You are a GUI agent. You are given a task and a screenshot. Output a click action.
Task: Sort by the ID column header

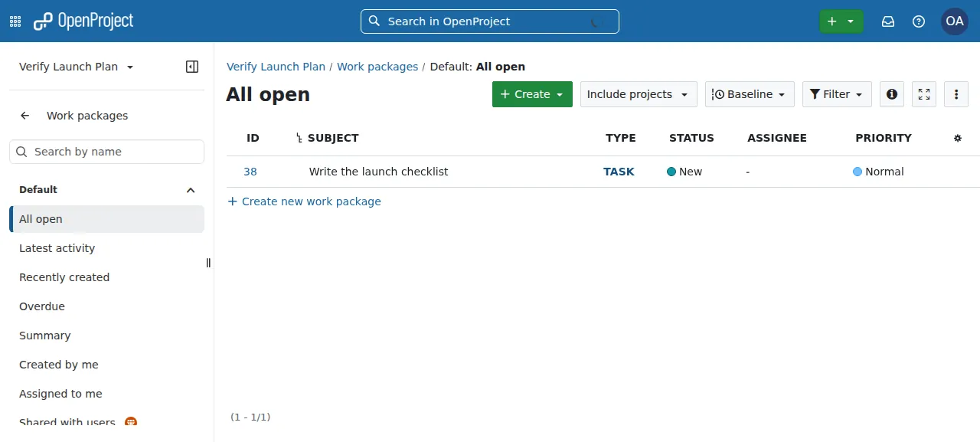pyautogui.click(x=253, y=138)
